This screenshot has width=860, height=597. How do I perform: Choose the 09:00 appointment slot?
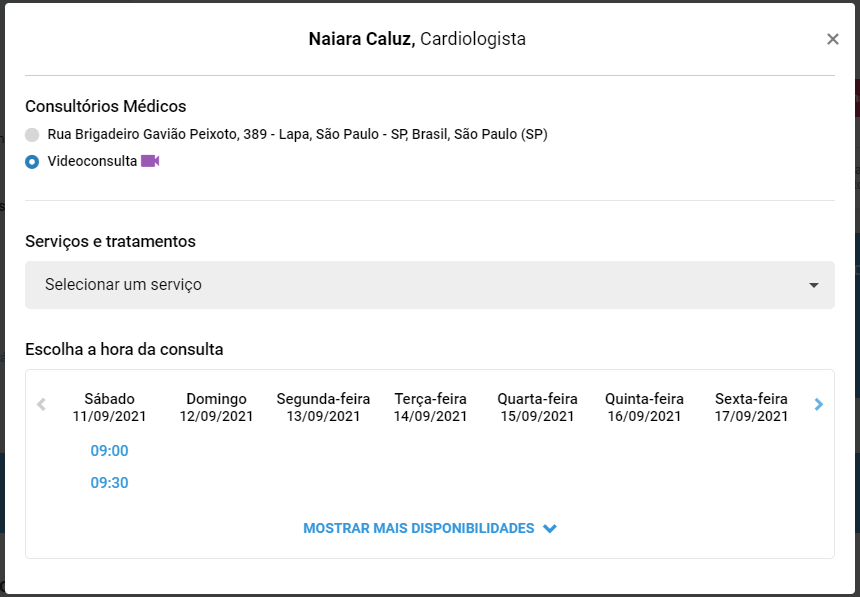(x=109, y=451)
